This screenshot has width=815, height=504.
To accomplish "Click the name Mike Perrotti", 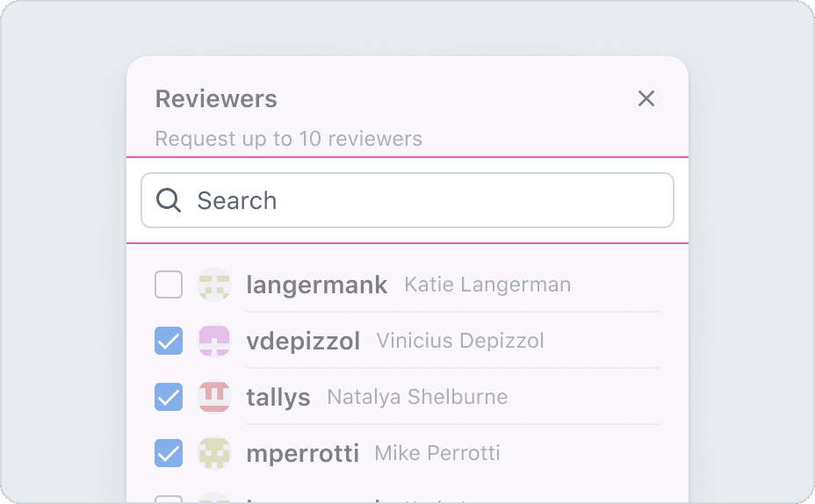I will coord(437,453).
